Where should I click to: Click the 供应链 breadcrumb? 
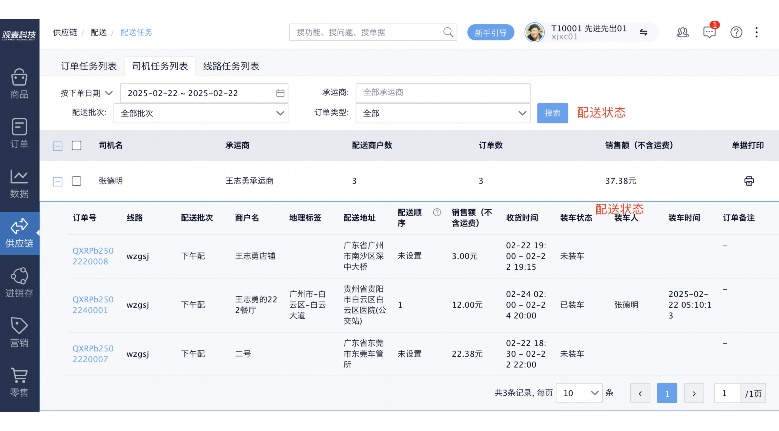point(65,32)
